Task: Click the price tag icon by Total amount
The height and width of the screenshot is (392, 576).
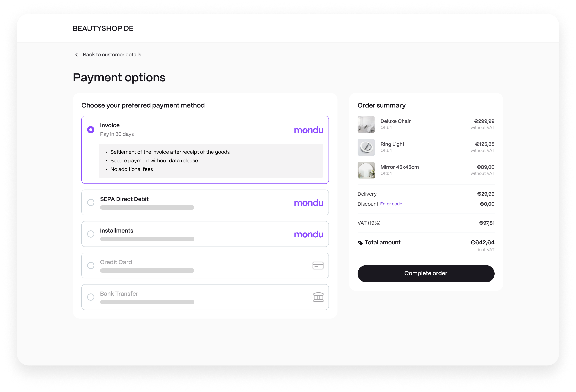Action: [360, 243]
